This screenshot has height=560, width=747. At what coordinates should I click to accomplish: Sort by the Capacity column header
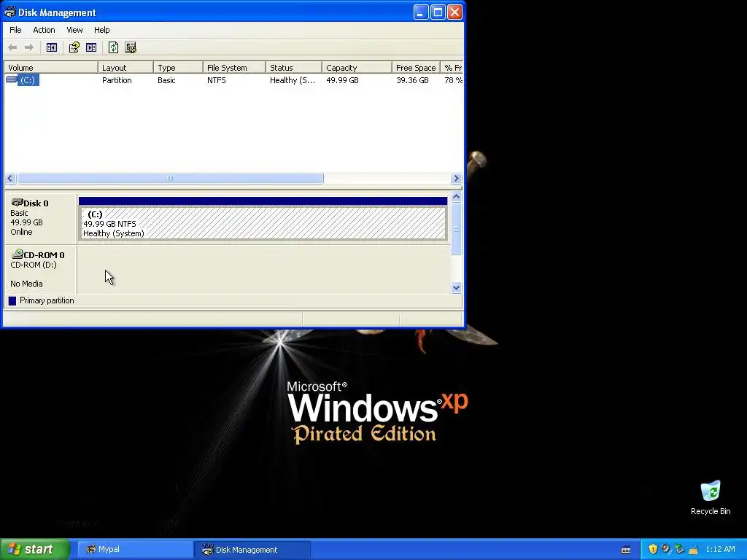coord(357,68)
